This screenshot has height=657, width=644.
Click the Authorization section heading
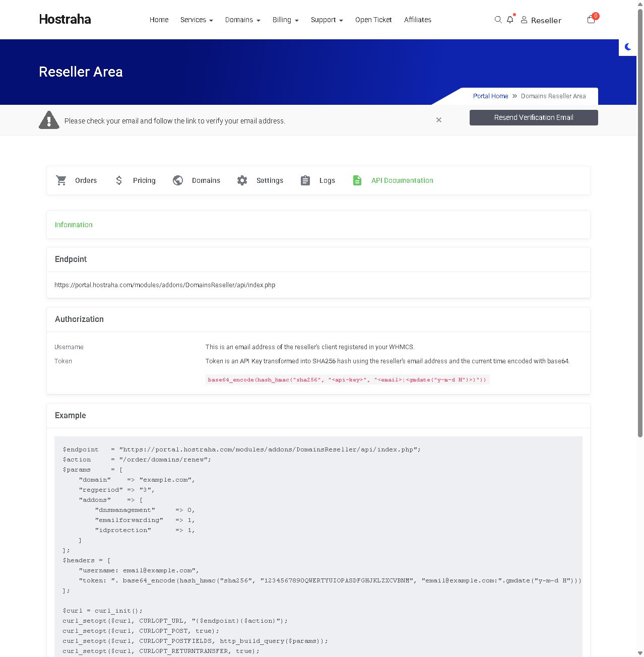coord(79,319)
